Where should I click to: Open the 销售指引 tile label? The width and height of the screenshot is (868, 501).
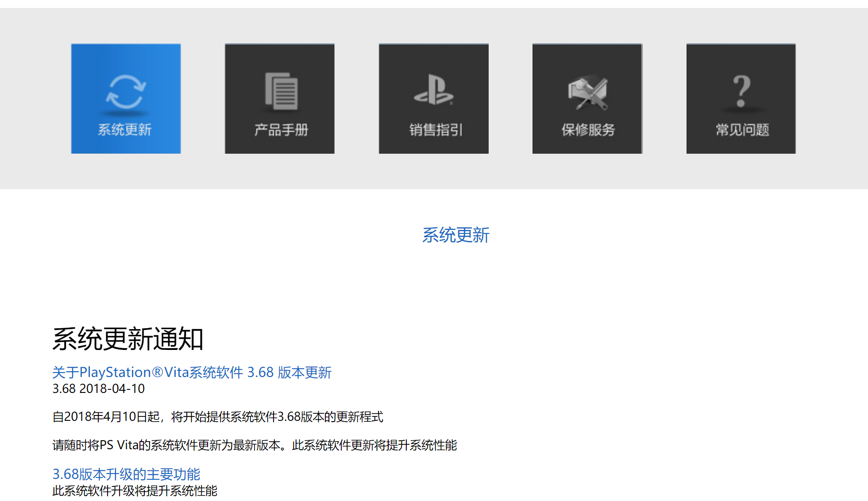[x=436, y=130]
